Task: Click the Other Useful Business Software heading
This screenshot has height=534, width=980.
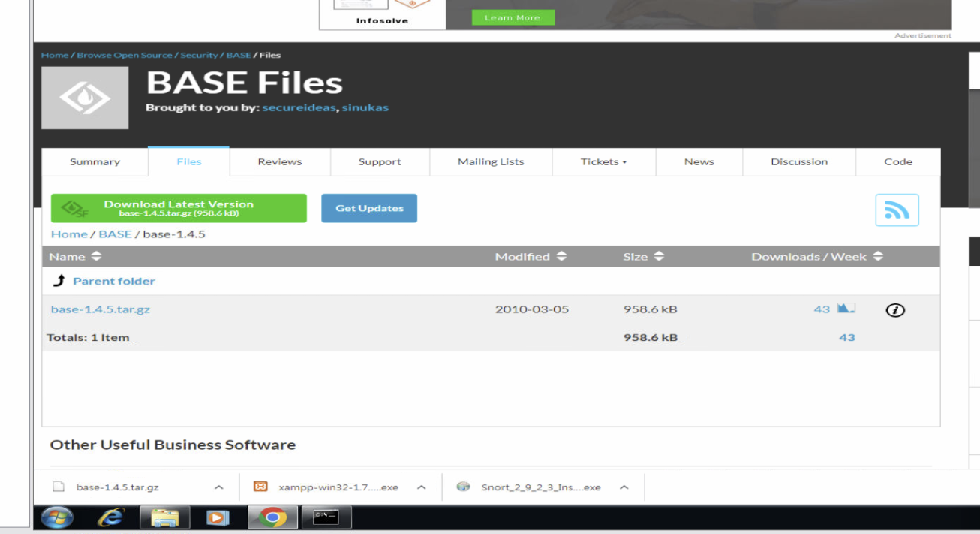Action: pyautogui.click(x=173, y=445)
